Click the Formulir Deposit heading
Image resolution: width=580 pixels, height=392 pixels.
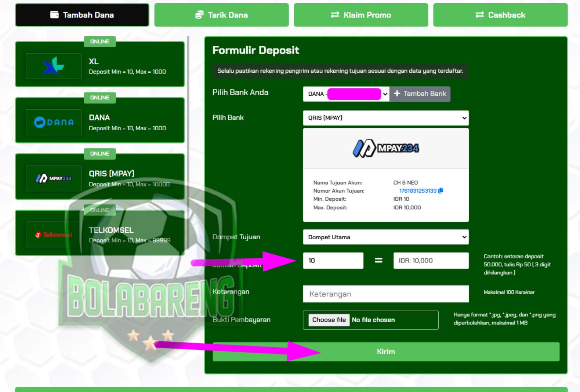pos(256,50)
